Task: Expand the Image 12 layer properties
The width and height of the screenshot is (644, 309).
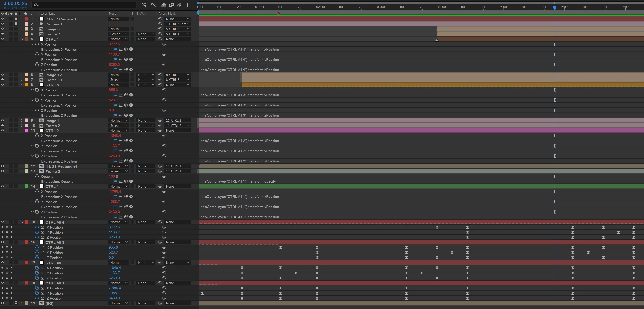Action: [22, 75]
